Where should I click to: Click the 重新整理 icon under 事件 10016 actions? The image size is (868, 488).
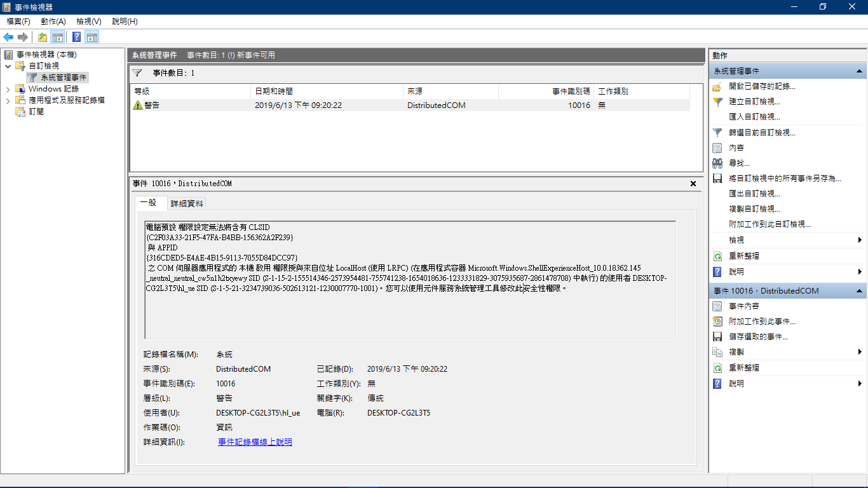click(717, 368)
